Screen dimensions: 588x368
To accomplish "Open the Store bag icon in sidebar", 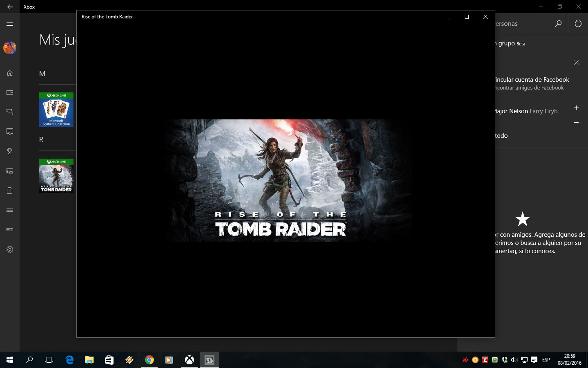I will coord(10,191).
